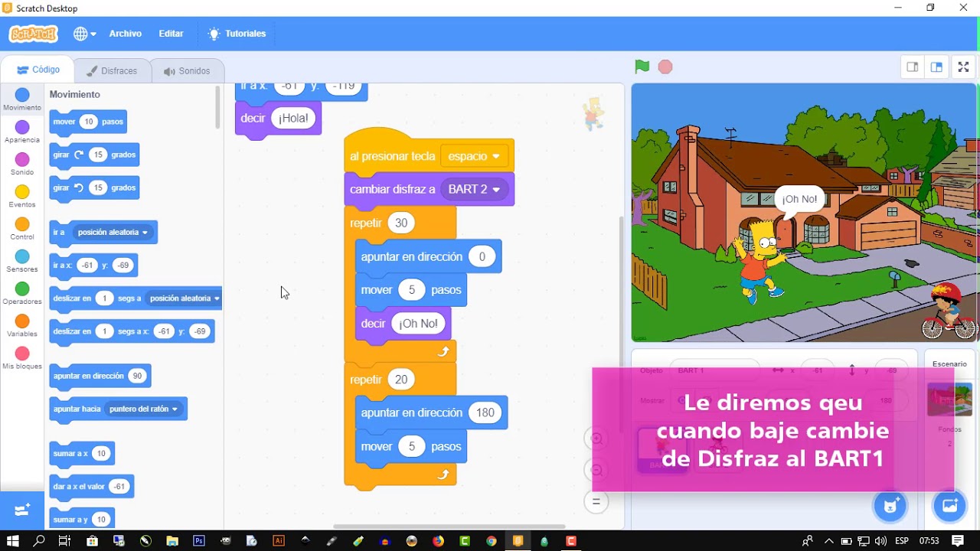Select the Movimiento block category
This screenshot has width=980, height=551.
pyautogui.click(x=22, y=99)
